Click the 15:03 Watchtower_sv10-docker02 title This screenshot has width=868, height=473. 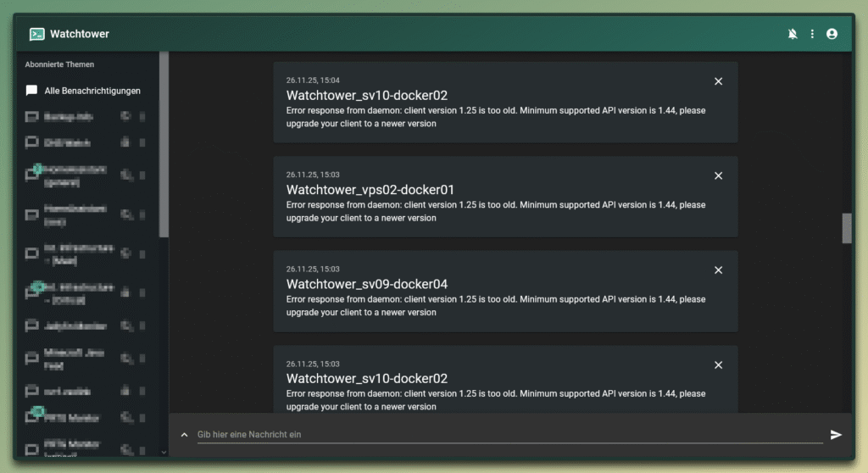366,378
